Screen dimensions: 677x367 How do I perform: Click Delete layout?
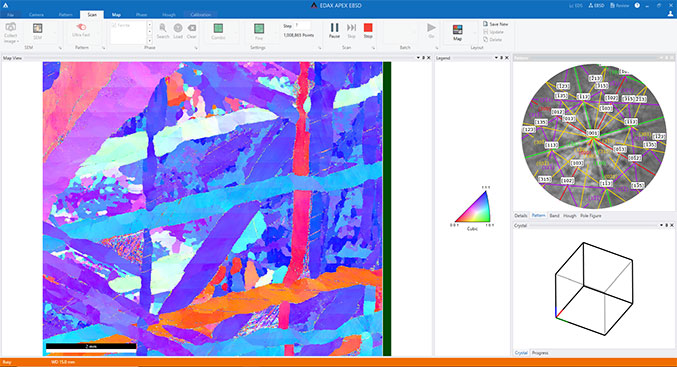[493, 40]
